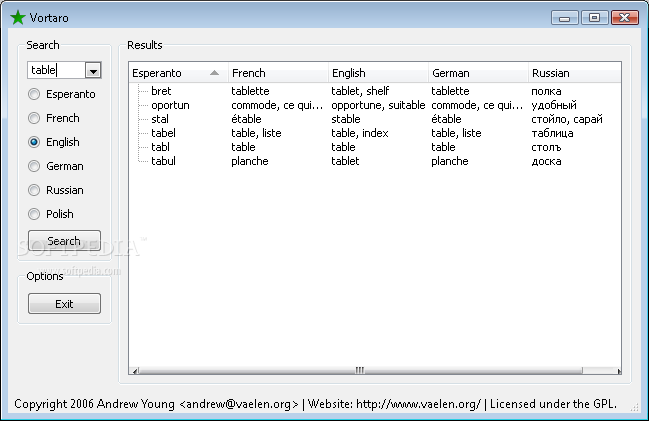Select the 'stal' result row
Image resolution: width=649 pixels, height=421 pixels.
click(x=375, y=119)
